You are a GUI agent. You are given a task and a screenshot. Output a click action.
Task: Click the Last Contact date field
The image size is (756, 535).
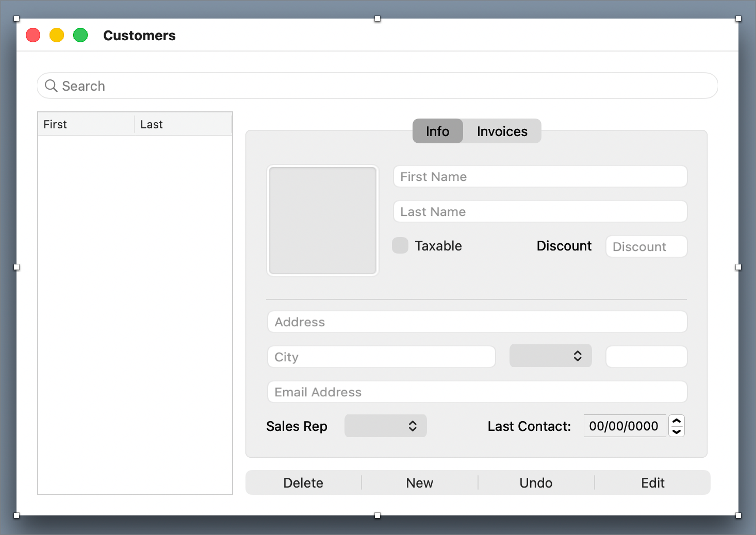[x=625, y=426]
